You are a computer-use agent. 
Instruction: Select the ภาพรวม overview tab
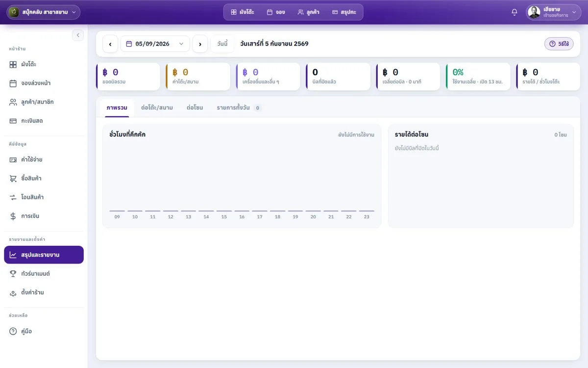[117, 107]
